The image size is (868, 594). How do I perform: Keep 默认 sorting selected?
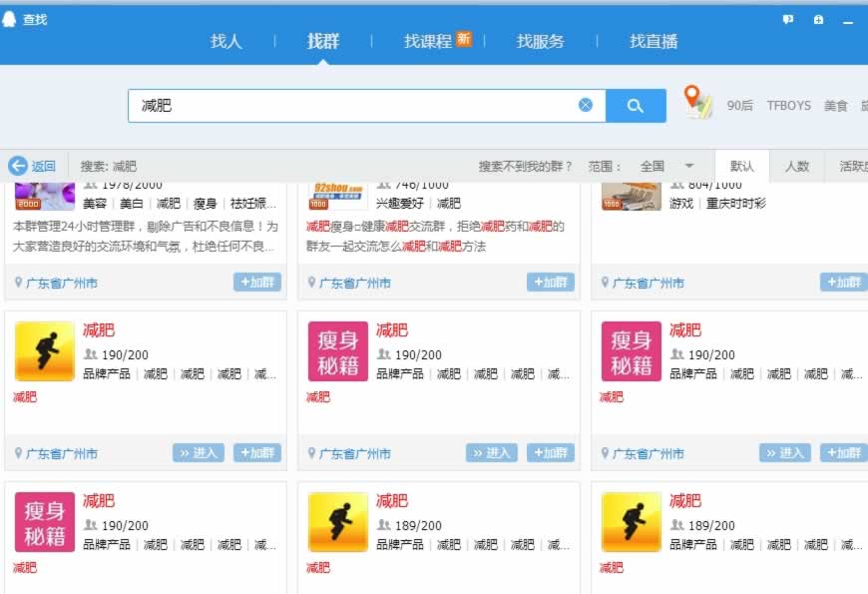[744, 166]
